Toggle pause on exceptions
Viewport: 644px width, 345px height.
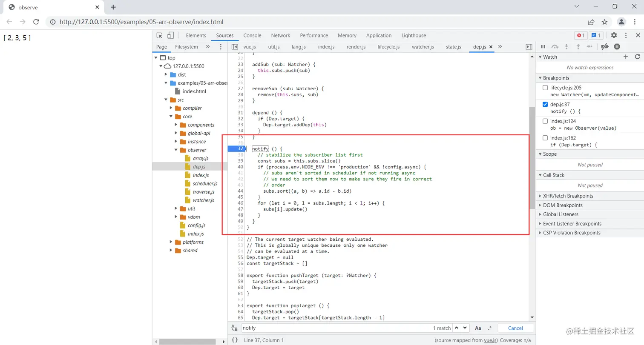[x=617, y=47]
